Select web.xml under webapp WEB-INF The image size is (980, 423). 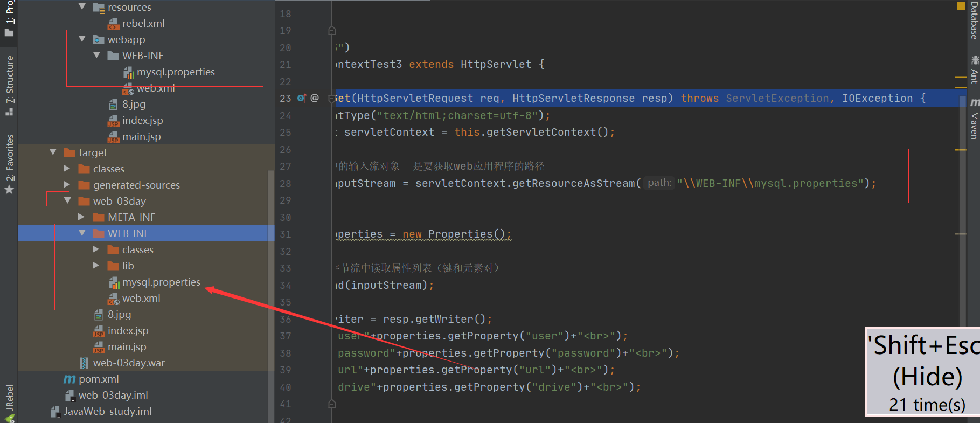(156, 88)
